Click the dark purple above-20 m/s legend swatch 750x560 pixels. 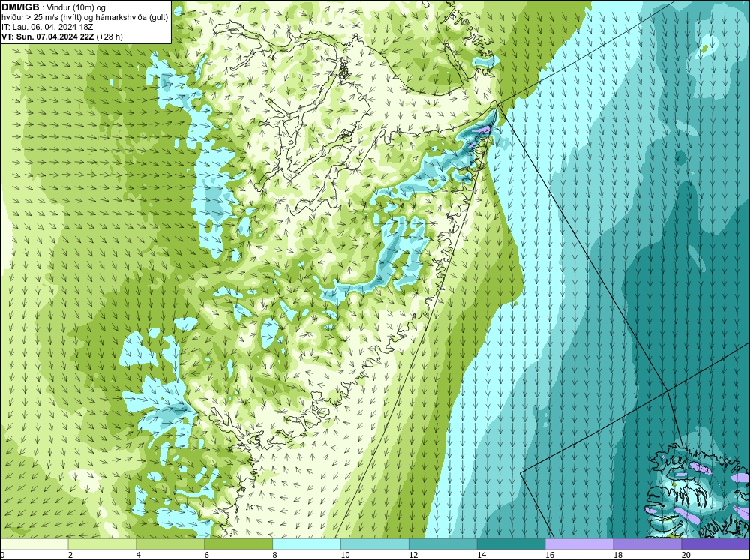click(x=715, y=544)
